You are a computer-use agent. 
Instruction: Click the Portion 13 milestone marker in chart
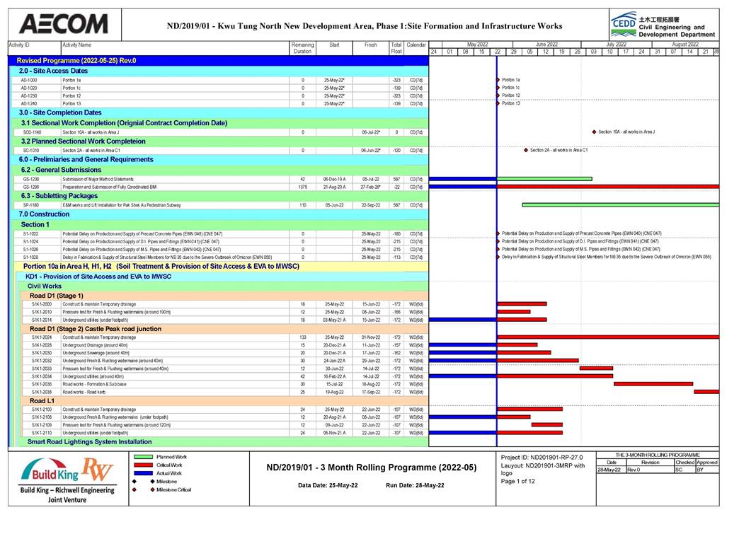click(x=498, y=103)
